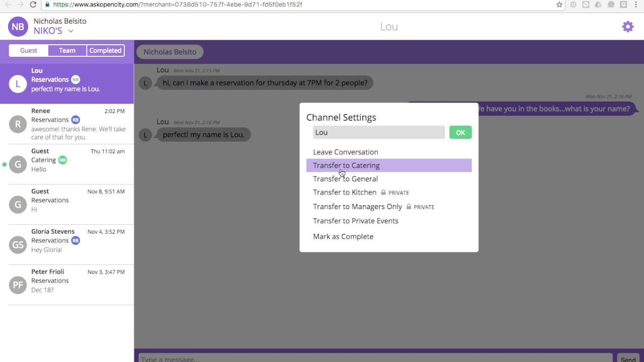Screen dimensions: 644x362
Task: Open Peter Frioli's conversation
Action: (67, 285)
